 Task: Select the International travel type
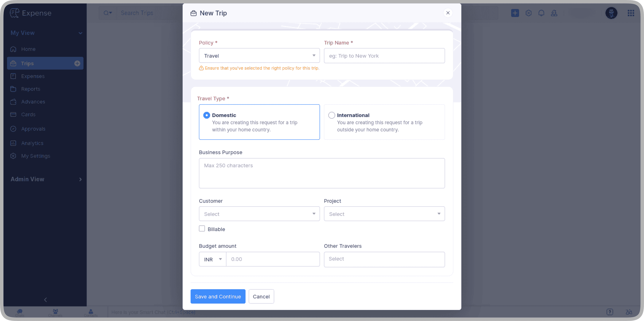click(384, 122)
